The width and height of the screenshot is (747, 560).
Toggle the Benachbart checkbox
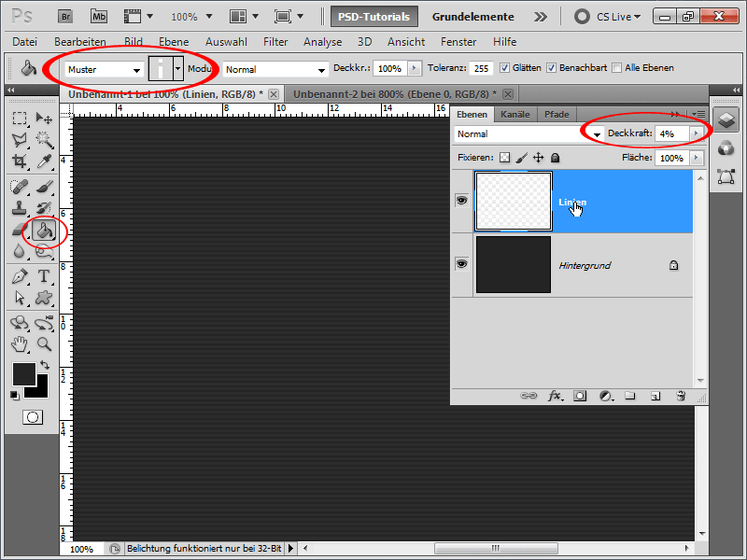551,68
